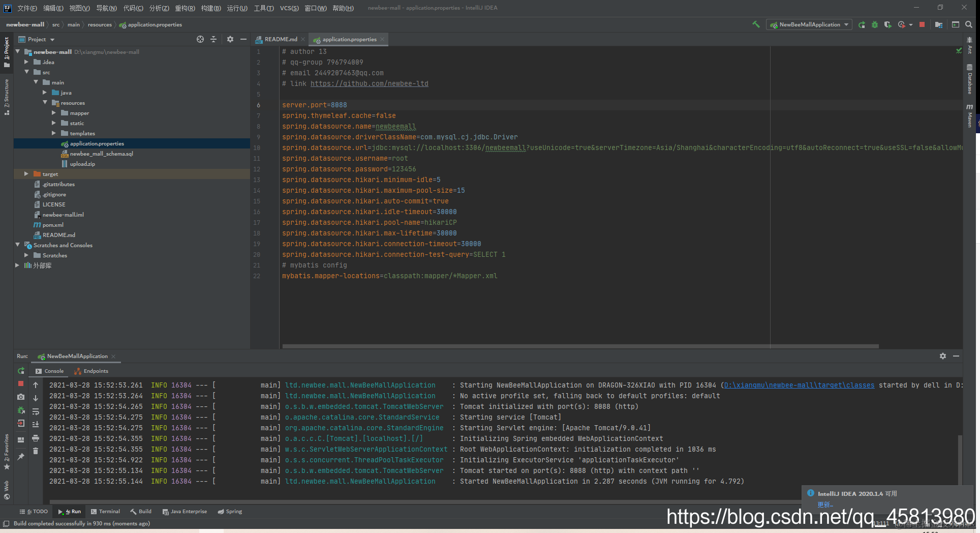Viewport: 980px width, 533px height.
Task: Select LICENSE file in the project tree
Action: [54, 204]
